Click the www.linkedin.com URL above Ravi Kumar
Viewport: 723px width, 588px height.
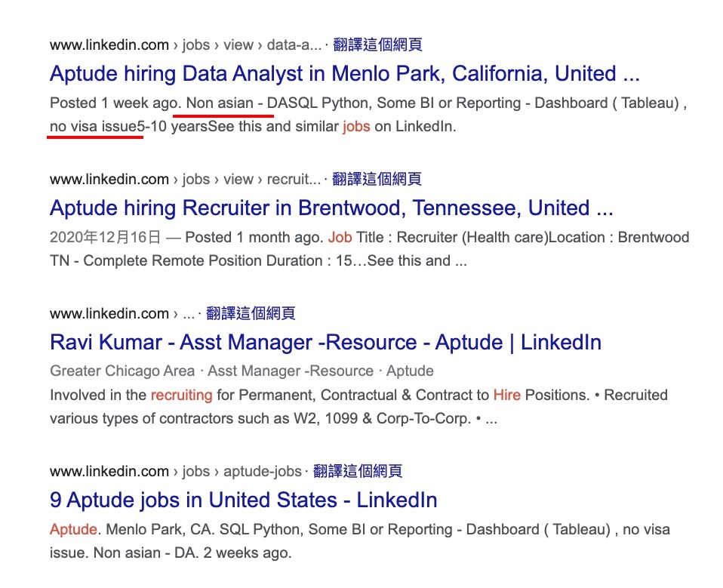pyautogui.click(x=122, y=313)
